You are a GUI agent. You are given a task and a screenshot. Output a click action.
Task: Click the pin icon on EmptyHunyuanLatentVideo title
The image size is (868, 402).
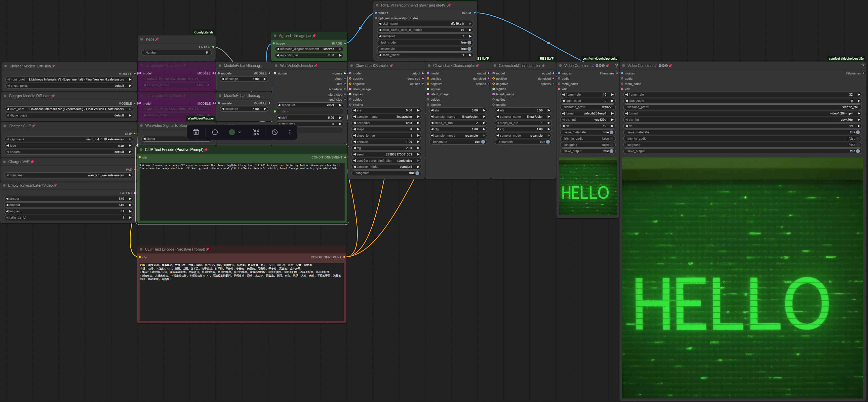click(55, 185)
